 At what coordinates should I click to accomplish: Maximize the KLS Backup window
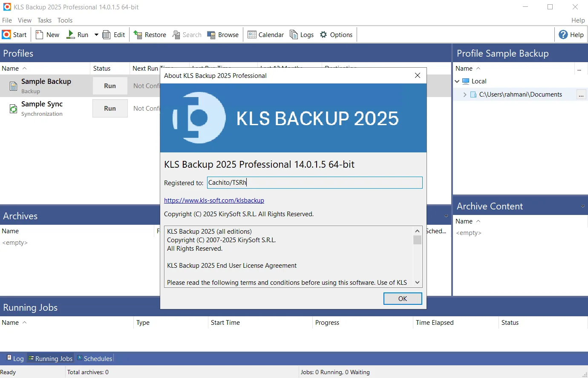(x=550, y=7)
